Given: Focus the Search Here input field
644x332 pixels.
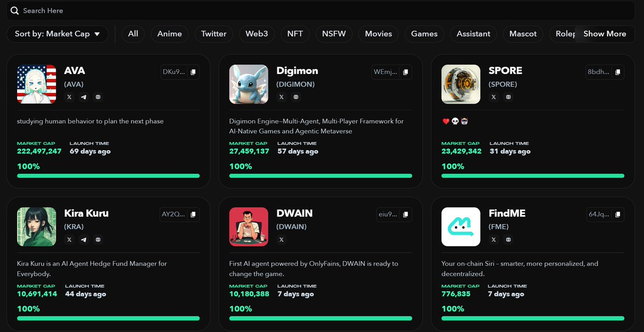Looking at the screenshot, I should coord(321,11).
